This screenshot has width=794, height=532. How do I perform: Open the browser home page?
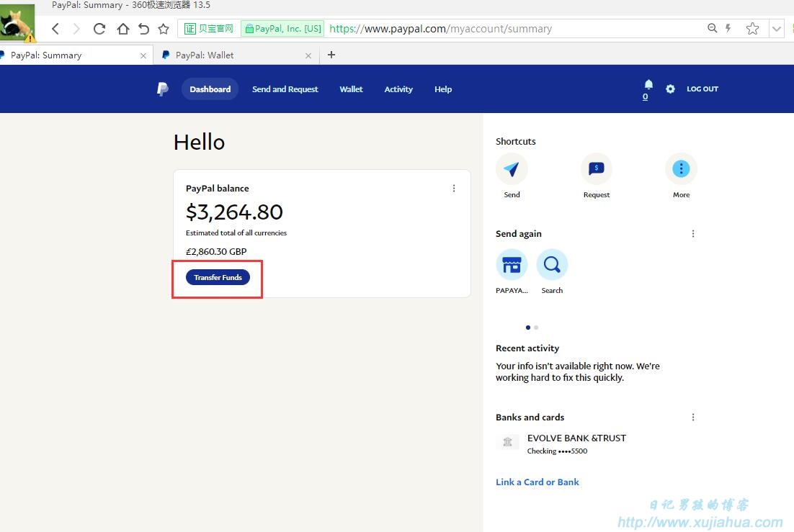(122, 29)
